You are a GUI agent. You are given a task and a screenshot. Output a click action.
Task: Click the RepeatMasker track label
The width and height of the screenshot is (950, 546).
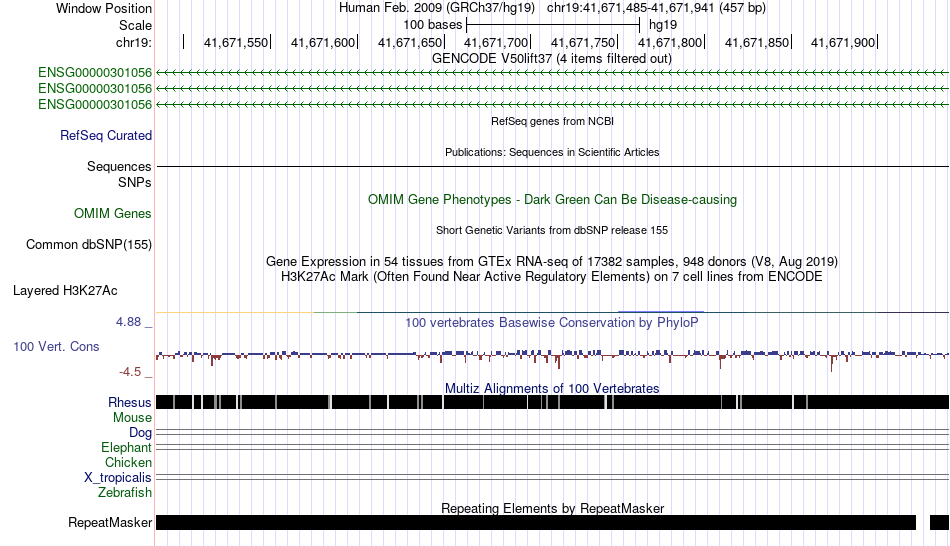tap(110, 522)
